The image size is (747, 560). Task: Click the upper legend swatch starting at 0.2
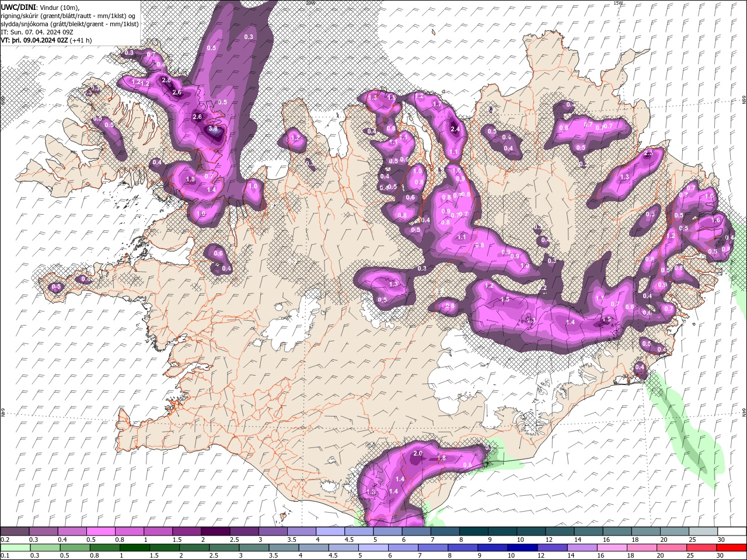(15, 531)
